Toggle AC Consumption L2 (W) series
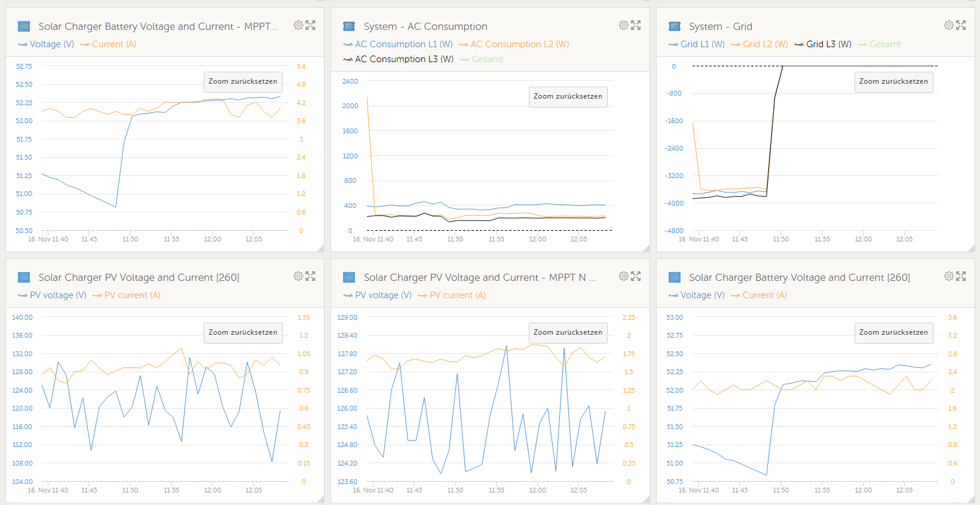Screen dimensions: 980x505 coord(514,44)
